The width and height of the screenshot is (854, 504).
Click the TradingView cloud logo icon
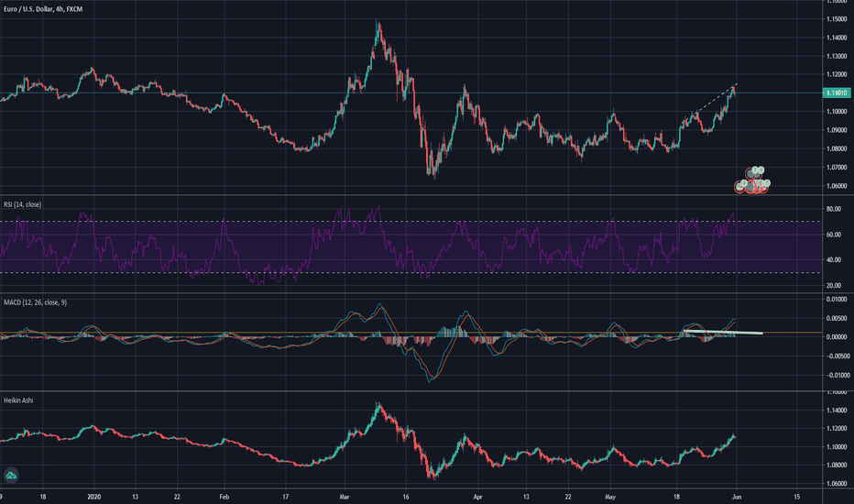tap(11, 476)
